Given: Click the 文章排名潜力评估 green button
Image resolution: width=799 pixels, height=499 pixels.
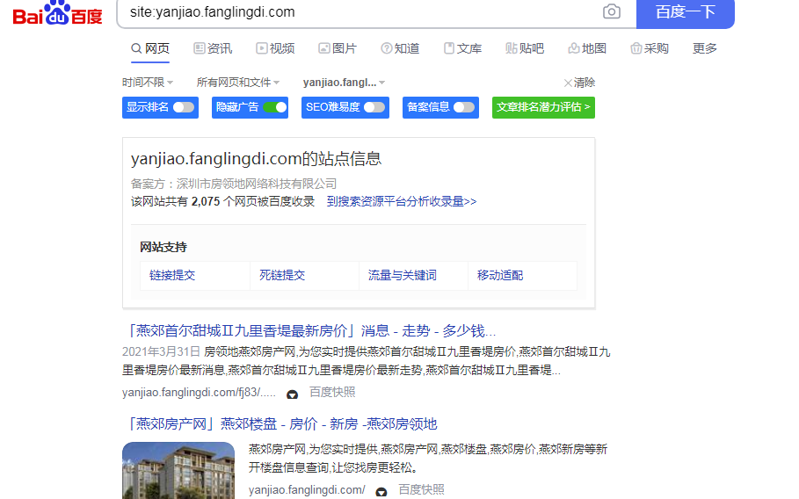Looking at the screenshot, I should pyautogui.click(x=543, y=107).
